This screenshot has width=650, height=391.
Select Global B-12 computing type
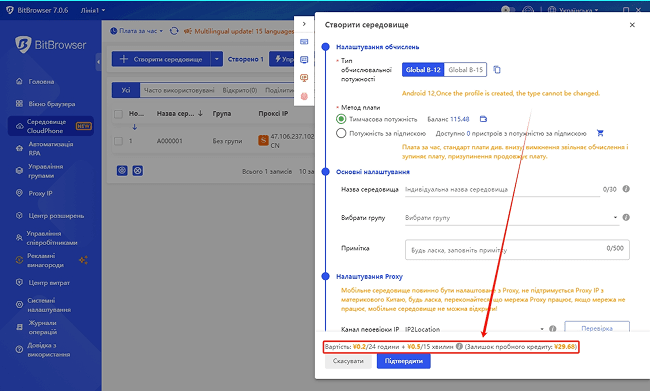423,70
